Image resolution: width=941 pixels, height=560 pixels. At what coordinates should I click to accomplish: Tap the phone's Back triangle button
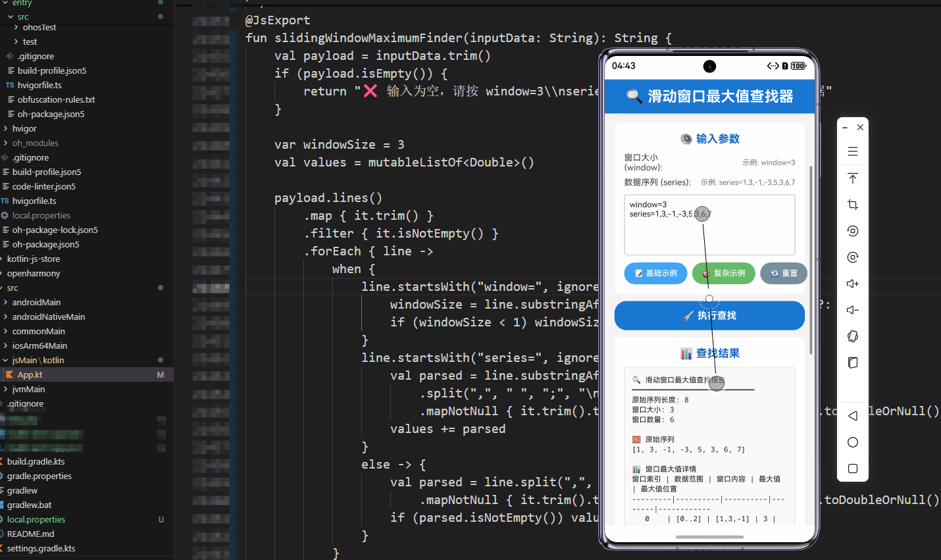point(852,415)
